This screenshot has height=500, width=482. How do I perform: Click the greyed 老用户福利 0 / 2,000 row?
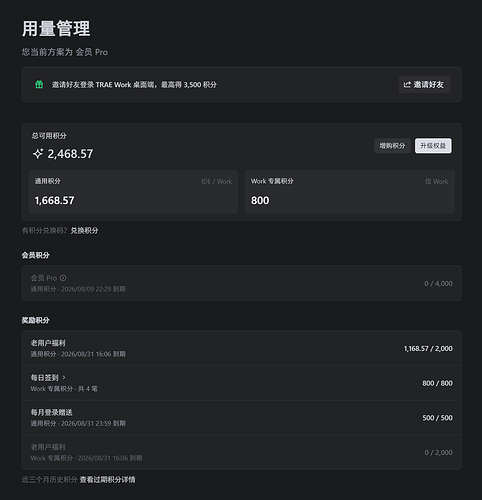tap(242, 452)
